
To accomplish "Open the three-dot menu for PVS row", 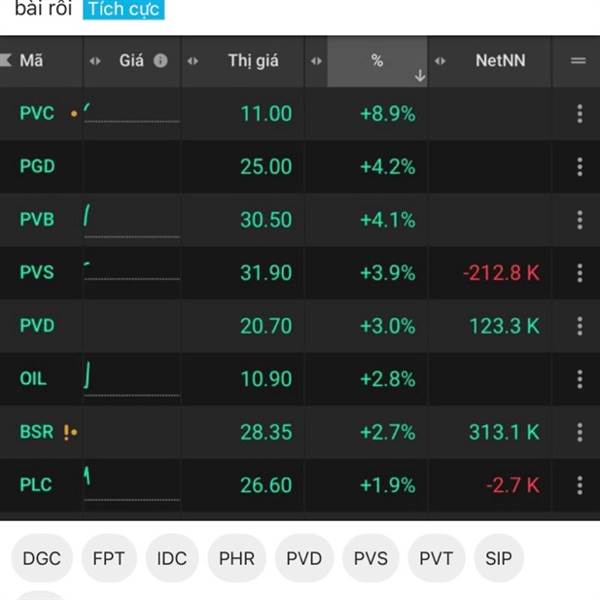I will pyautogui.click(x=579, y=273).
